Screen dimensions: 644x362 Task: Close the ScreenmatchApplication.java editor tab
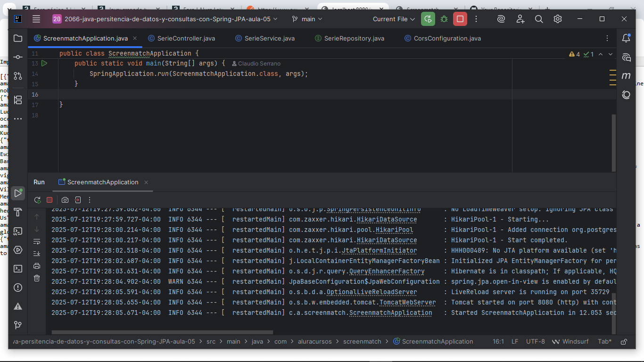pyautogui.click(x=134, y=38)
